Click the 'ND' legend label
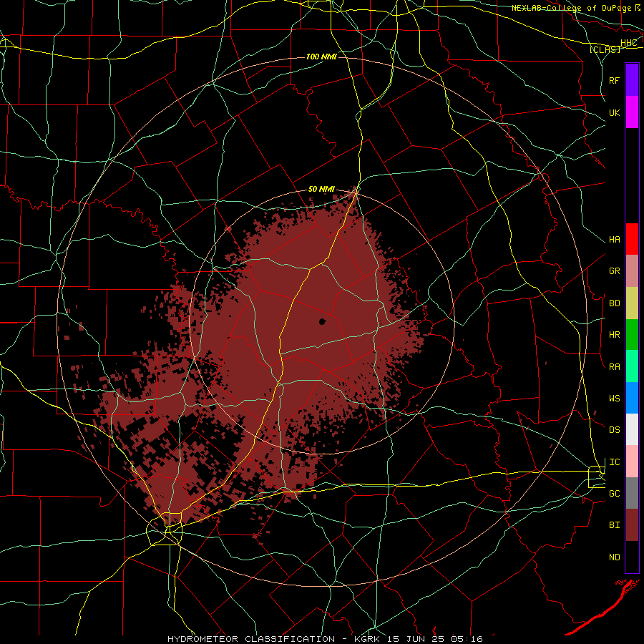644x644 pixels. point(615,557)
